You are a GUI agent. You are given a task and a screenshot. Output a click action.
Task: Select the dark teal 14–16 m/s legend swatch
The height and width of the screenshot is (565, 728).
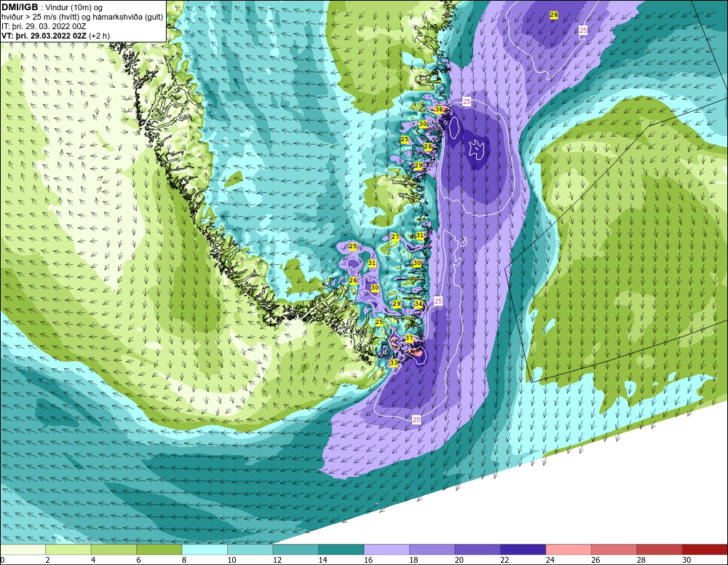coord(341,550)
